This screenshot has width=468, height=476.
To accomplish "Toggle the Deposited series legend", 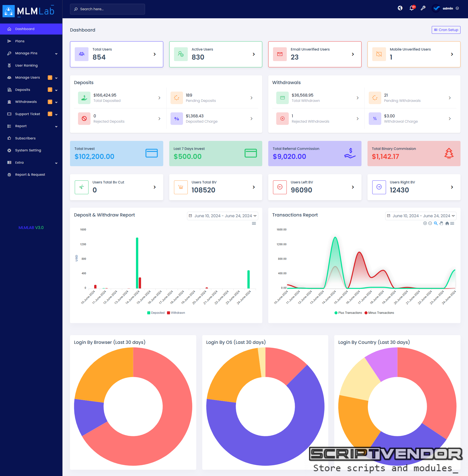I will [156, 313].
